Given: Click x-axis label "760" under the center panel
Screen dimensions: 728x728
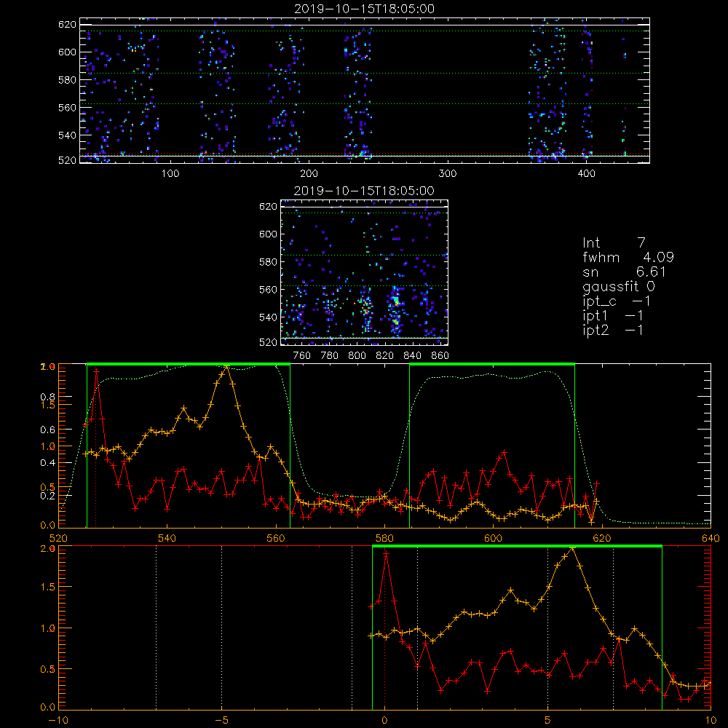Looking at the screenshot, I should (302, 356).
